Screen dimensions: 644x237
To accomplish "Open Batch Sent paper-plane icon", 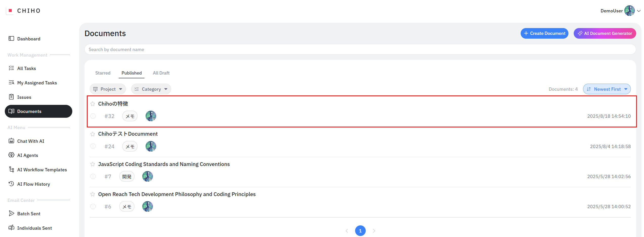I will point(11,214).
